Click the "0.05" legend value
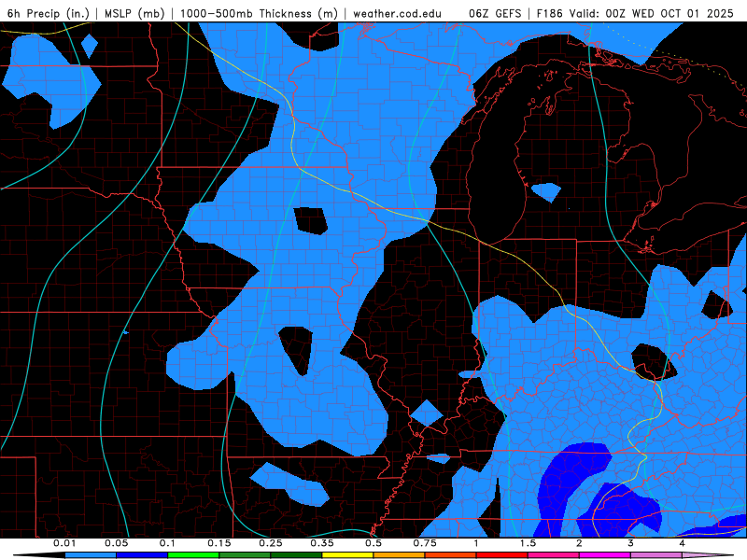This screenshot has width=747, height=560. 116,543
